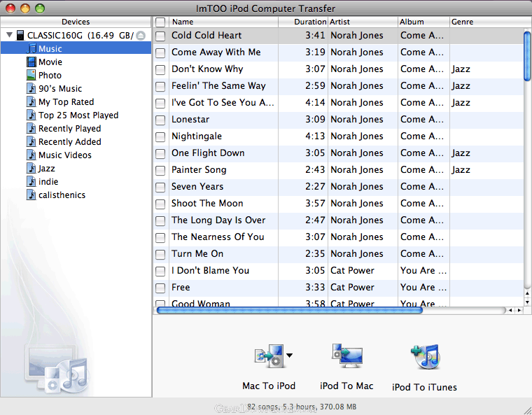Viewport: 532px width, 415px height.
Task: Sort the list by Duration column
Action: click(302, 22)
